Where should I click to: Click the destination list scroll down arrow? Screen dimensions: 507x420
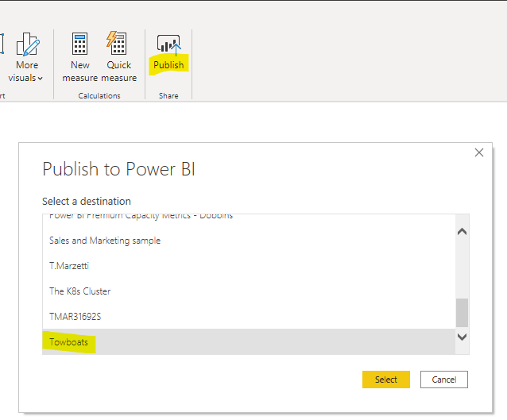tap(462, 337)
